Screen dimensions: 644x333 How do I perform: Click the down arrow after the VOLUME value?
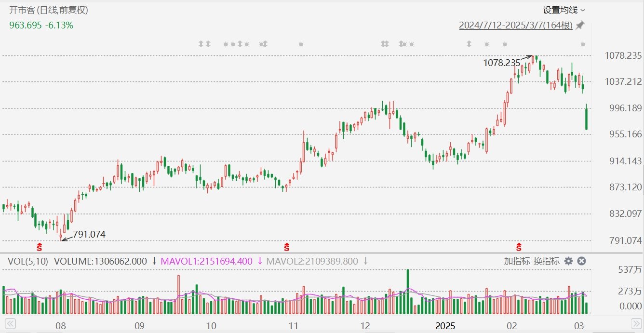coord(154,261)
